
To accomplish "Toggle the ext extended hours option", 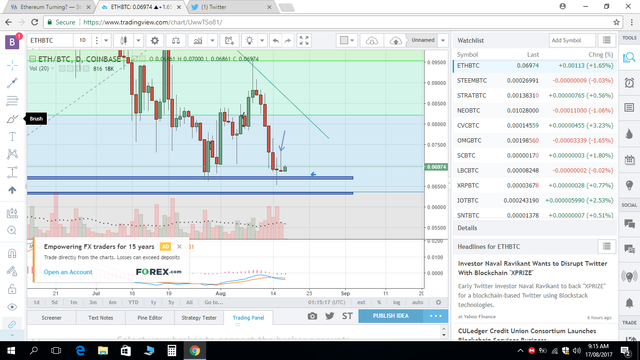I will (361, 302).
